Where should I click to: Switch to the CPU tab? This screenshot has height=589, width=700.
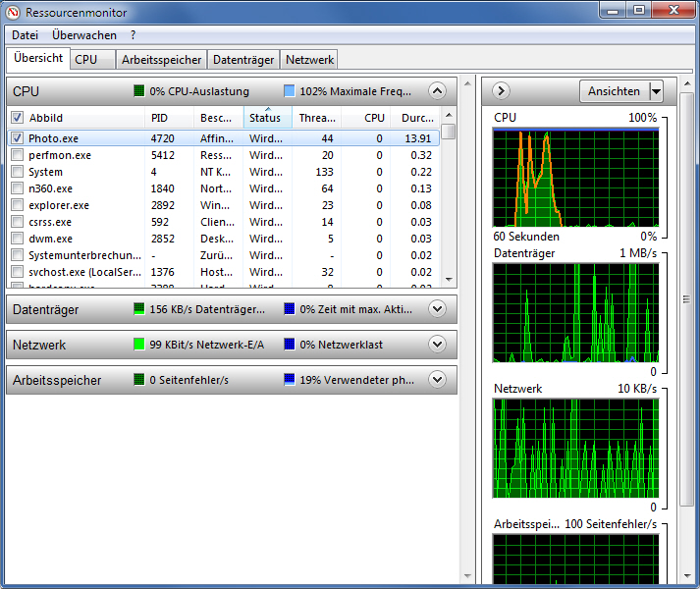coord(92,60)
